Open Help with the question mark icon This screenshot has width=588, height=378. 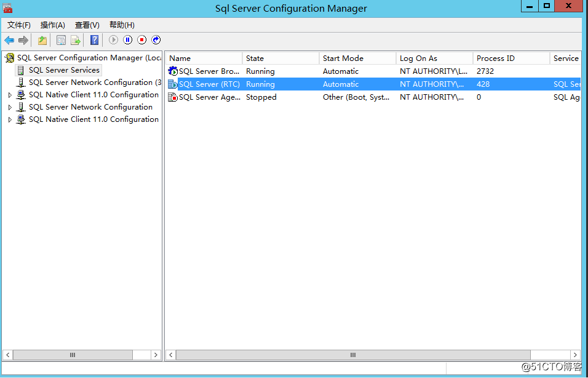(x=95, y=40)
